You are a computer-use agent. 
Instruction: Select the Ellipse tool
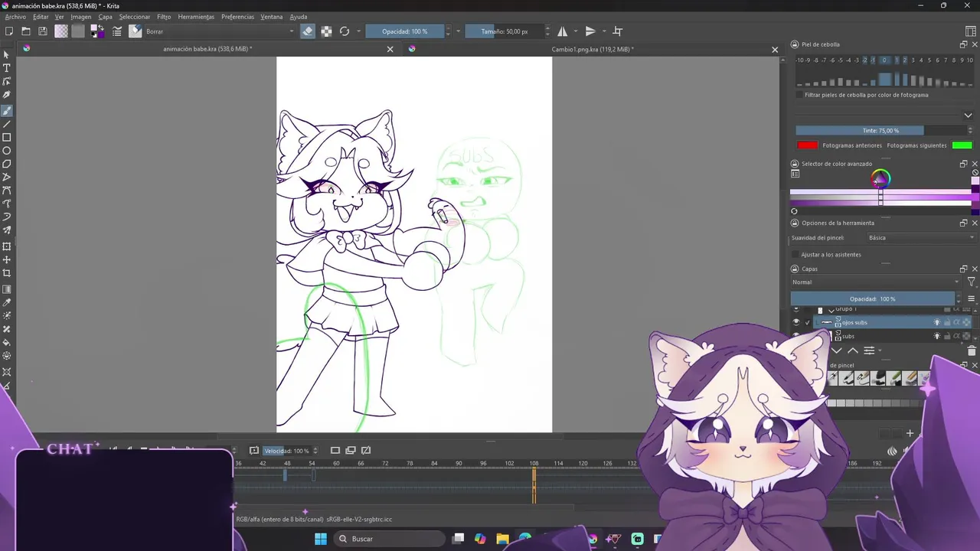[x=7, y=151]
